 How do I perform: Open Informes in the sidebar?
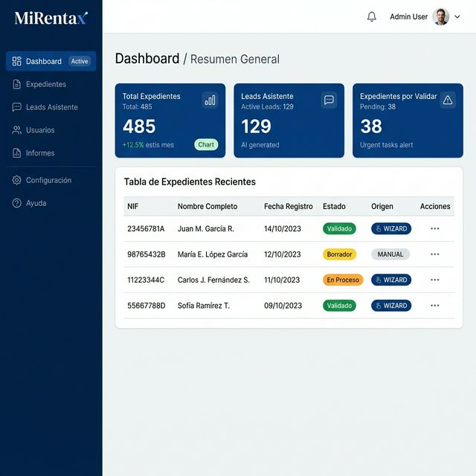point(51,153)
